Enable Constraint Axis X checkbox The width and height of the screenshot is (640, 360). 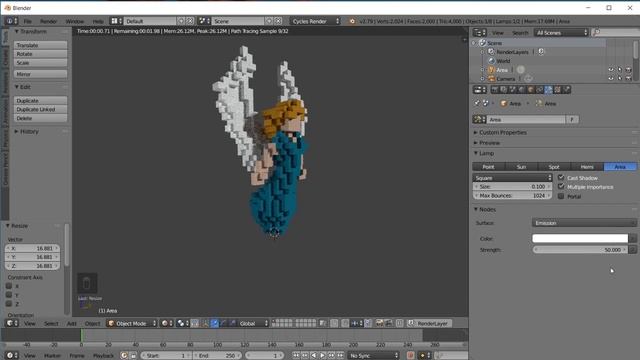pyautogui.click(x=9, y=286)
